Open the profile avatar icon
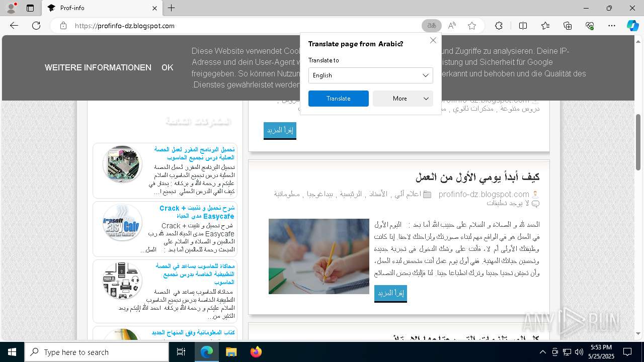644x362 pixels. pos(11,8)
